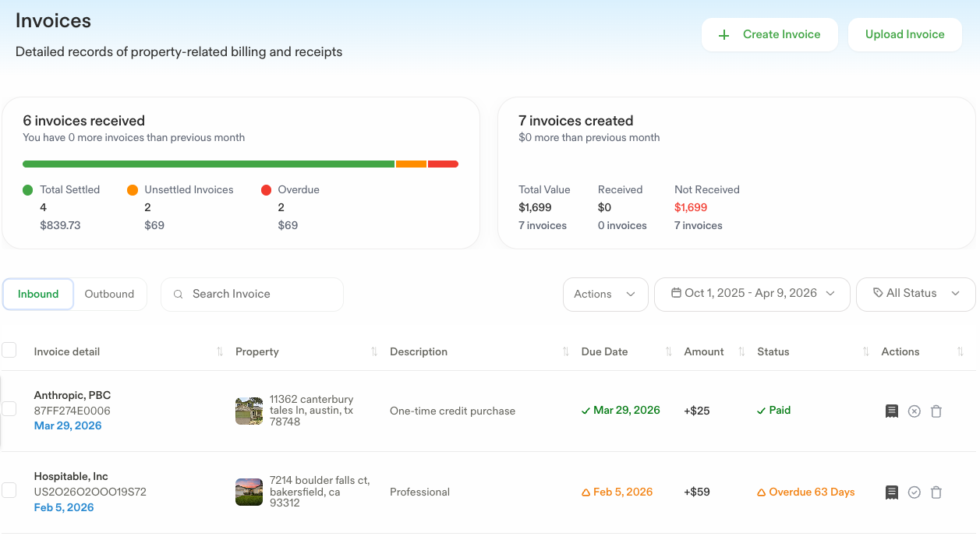Image resolution: width=980 pixels, height=540 pixels.
Task: Click the Feb 5, 2026 link under Hospitable
Action: click(64, 507)
